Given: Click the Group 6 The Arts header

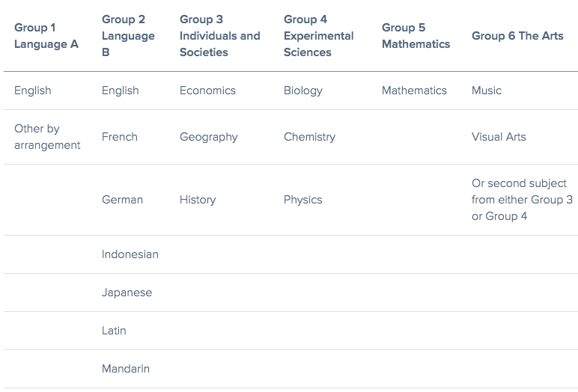Looking at the screenshot, I should [517, 36].
